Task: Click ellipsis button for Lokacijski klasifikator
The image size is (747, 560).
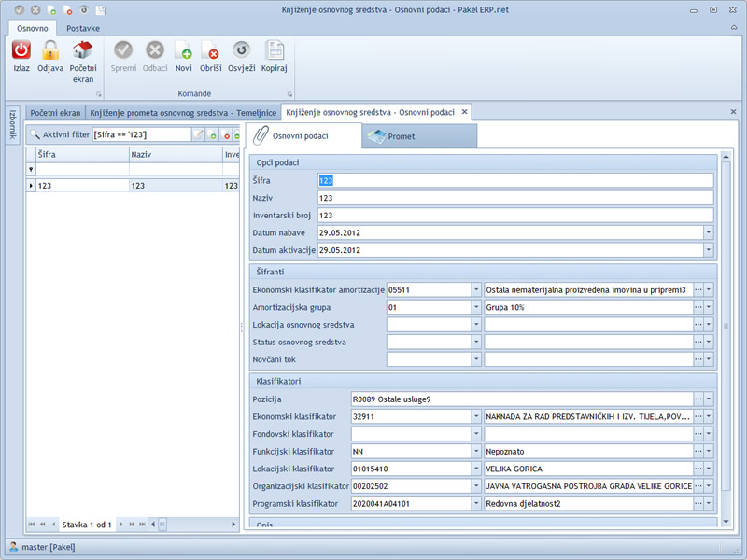Action: click(x=698, y=469)
